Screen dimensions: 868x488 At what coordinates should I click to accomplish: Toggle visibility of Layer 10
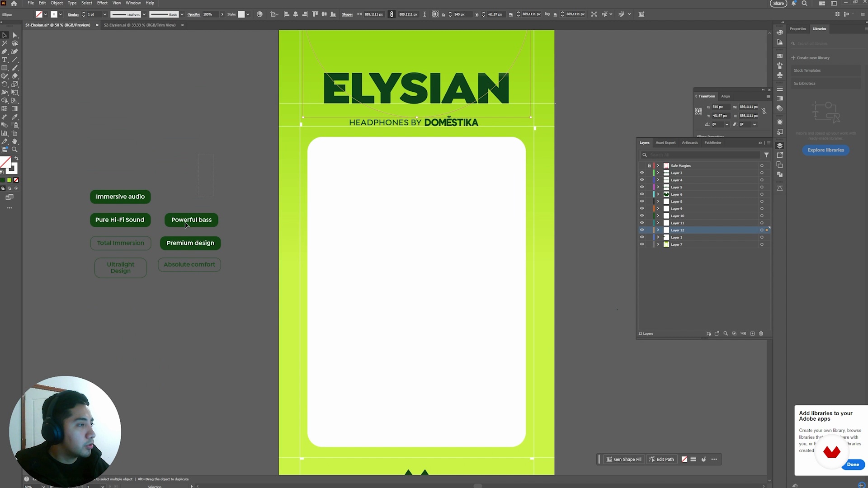[x=642, y=216]
